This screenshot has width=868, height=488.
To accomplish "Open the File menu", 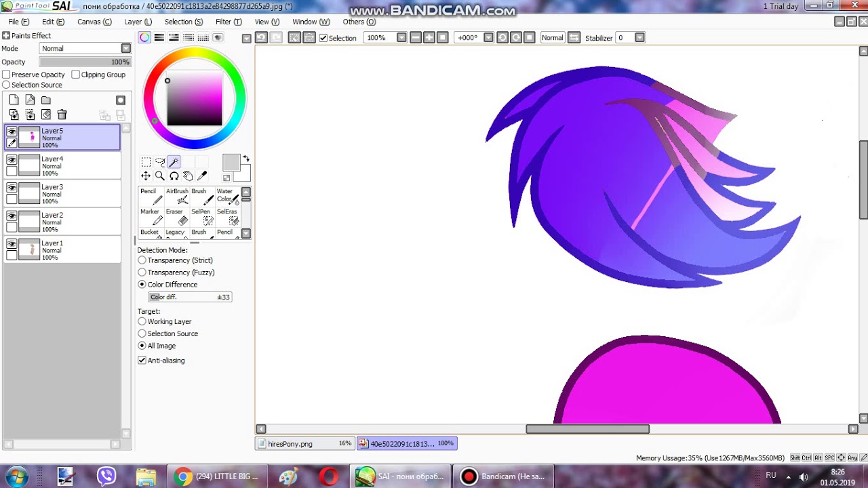I will point(18,22).
